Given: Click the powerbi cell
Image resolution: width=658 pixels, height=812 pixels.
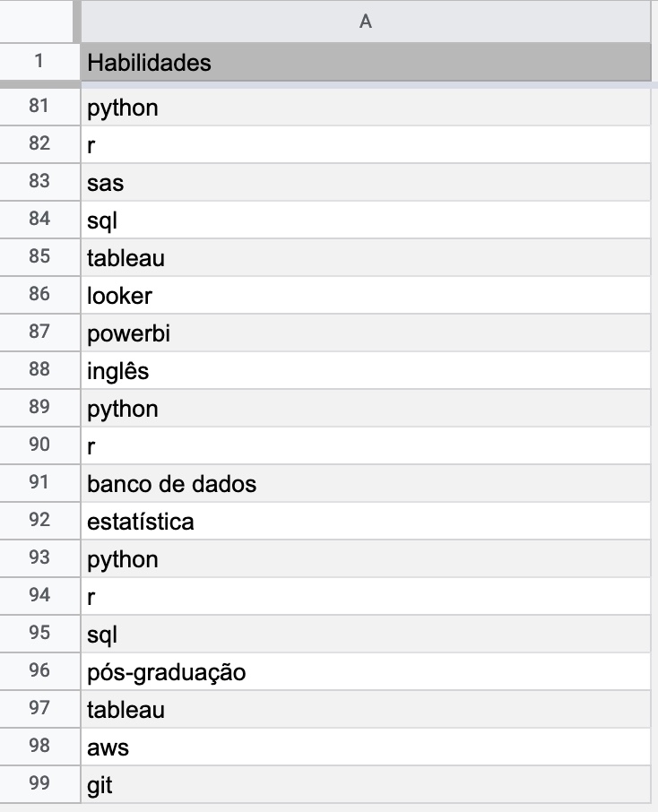Looking at the screenshot, I should (366, 333).
